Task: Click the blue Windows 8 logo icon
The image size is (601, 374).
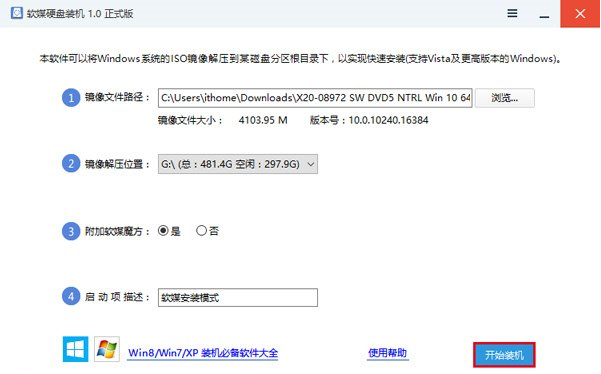Action: [x=75, y=349]
